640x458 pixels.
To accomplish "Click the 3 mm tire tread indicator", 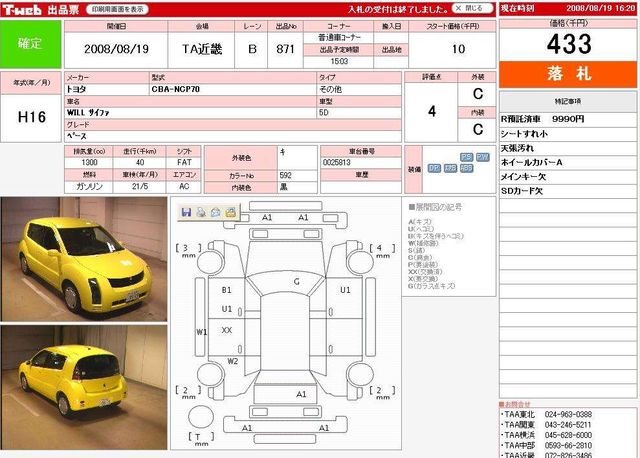I will (188, 250).
